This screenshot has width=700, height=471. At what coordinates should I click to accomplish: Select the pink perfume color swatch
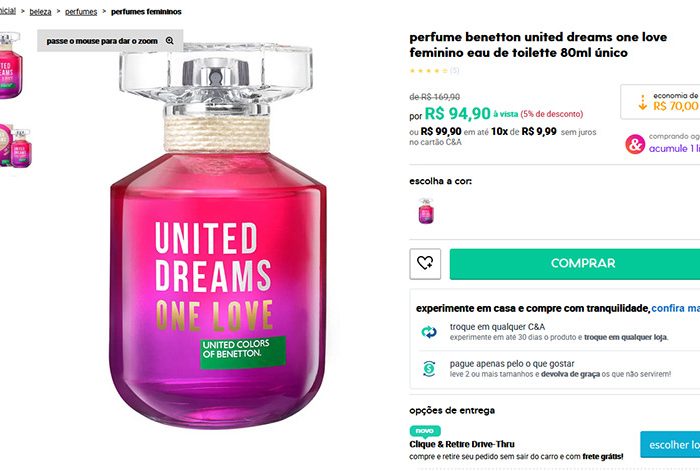[x=426, y=211]
